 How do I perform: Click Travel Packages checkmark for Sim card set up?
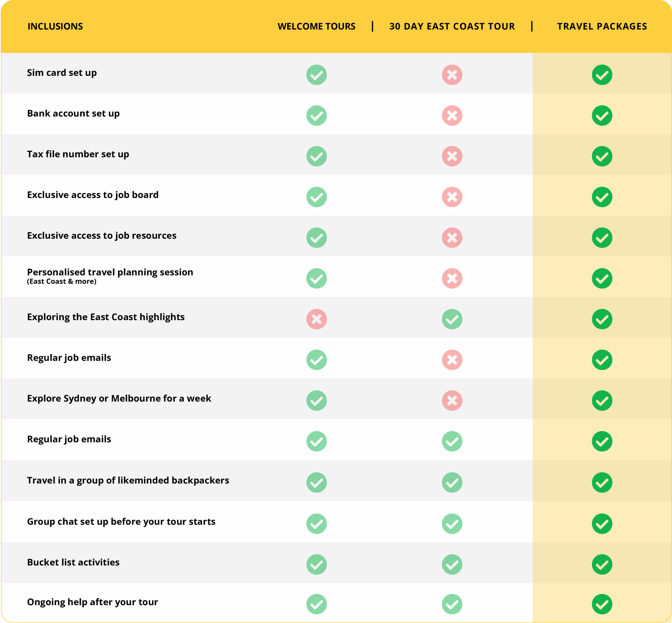coord(602,75)
